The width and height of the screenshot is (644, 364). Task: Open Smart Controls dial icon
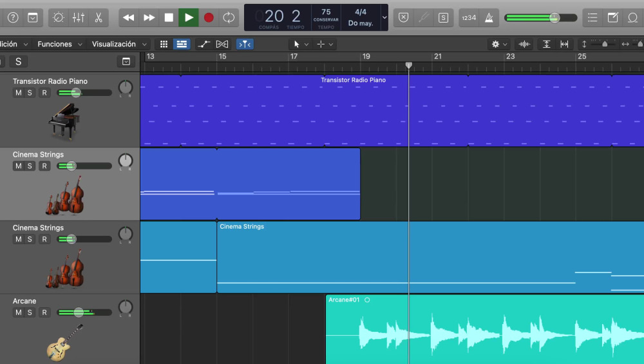coord(59,17)
